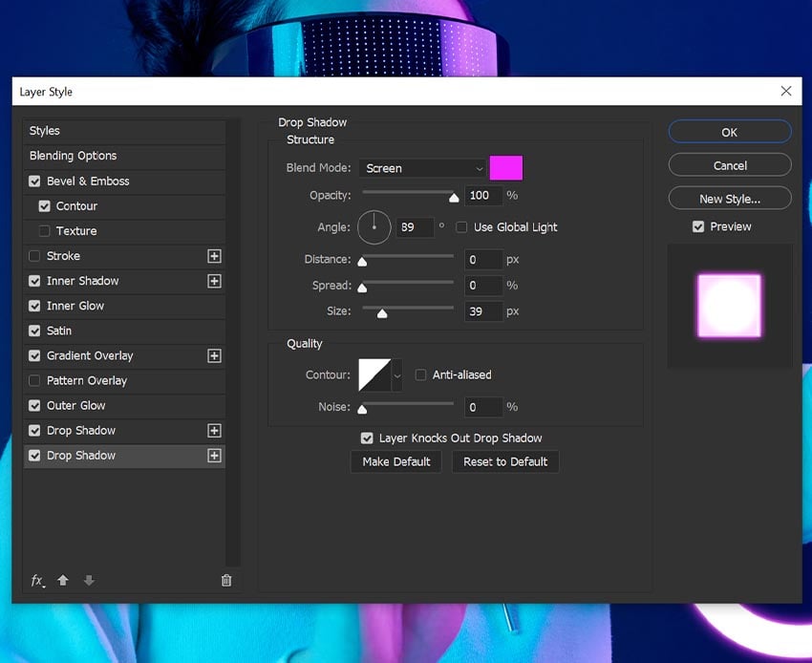
Task: Select the Pattern Overlay row label
Action: pos(87,381)
